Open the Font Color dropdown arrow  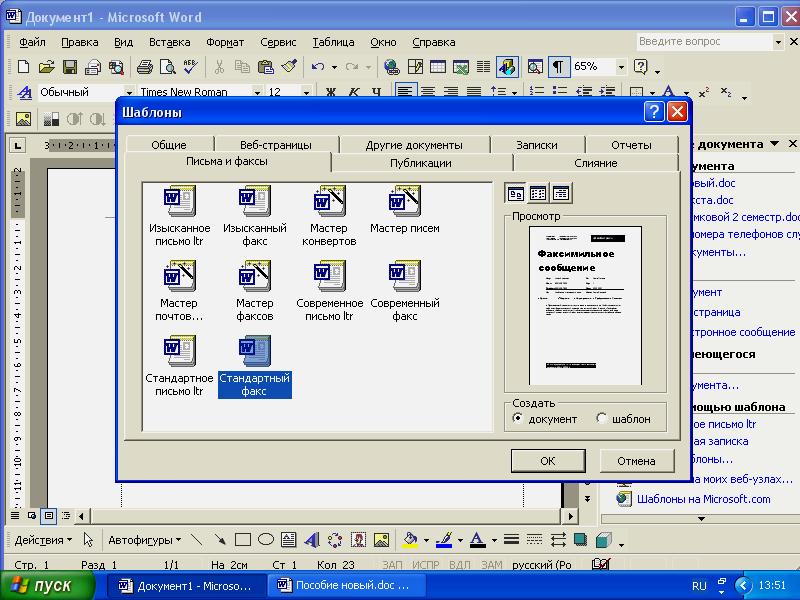pos(686,92)
